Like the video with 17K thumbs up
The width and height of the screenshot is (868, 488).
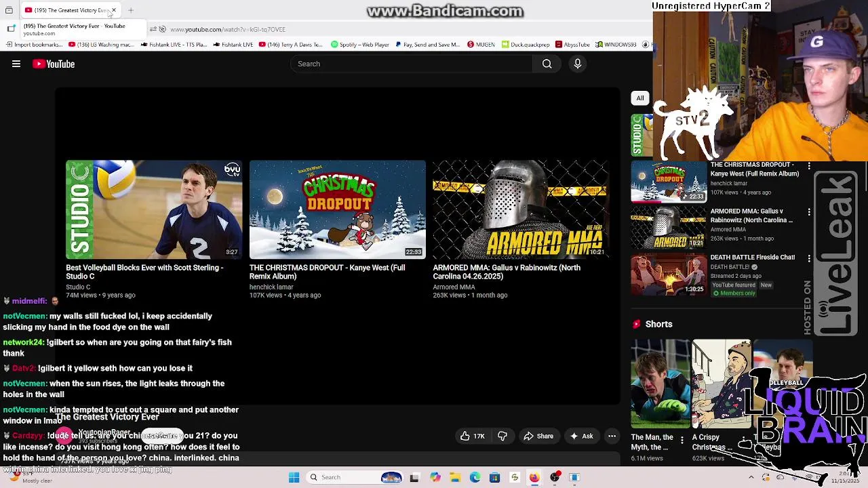[472, 436]
